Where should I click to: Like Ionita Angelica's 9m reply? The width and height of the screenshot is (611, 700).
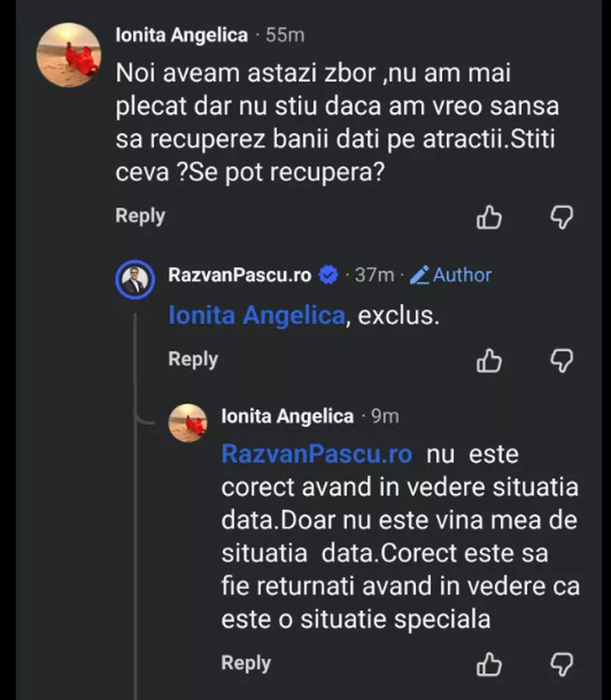coord(489,664)
